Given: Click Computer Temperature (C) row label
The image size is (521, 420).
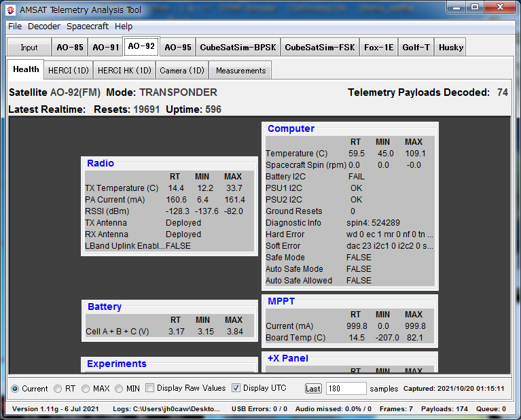Looking at the screenshot, I should [x=296, y=154].
